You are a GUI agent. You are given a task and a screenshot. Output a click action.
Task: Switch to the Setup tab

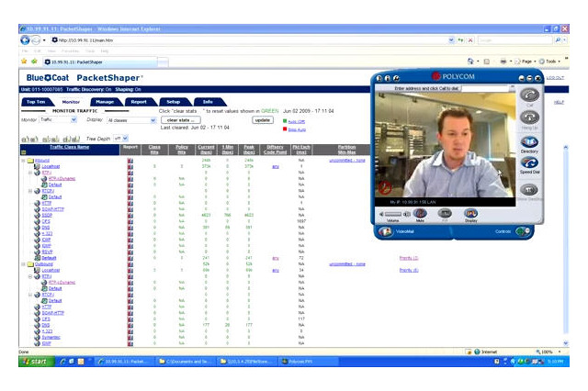coord(174,102)
